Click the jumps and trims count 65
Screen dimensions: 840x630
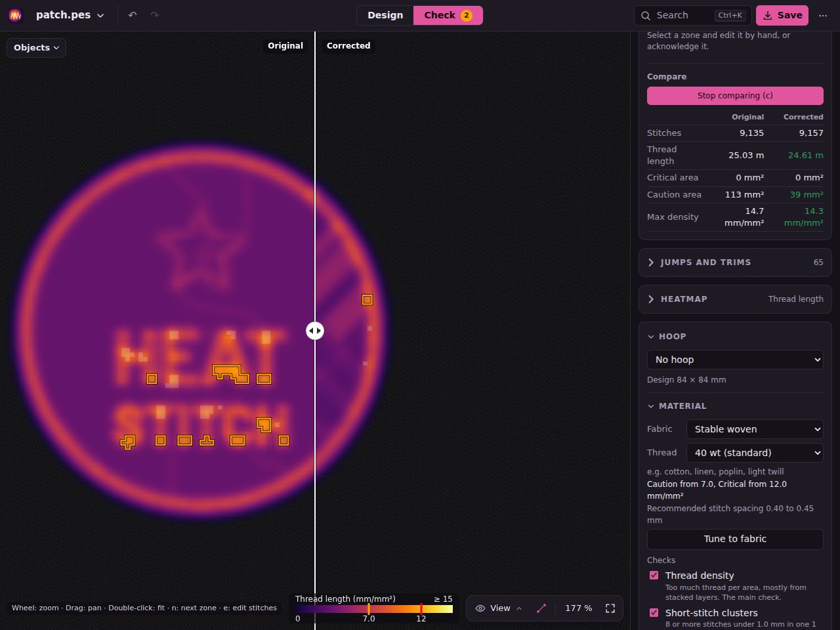tap(818, 262)
